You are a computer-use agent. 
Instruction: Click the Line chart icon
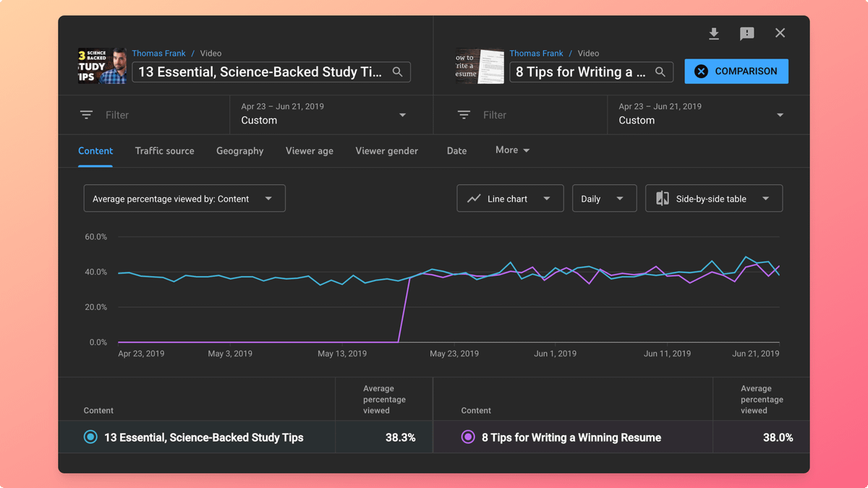(x=474, y=199)
